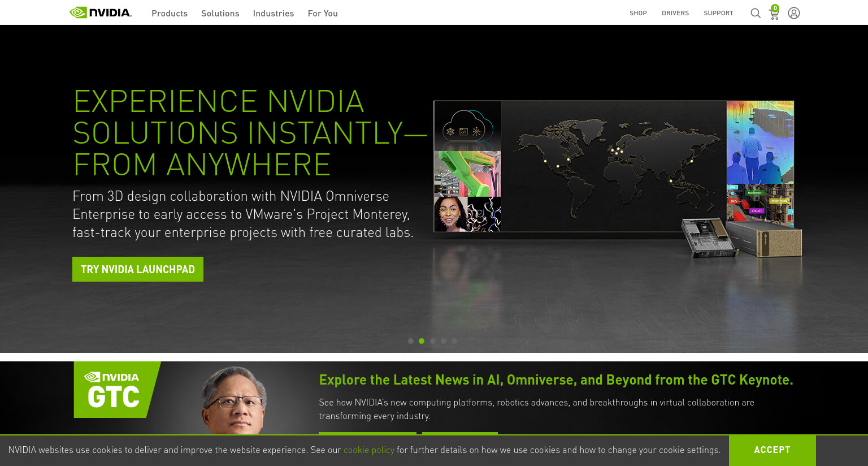Go to the SHOP link
Viewport: 868px width, 466px height.
coord(638,13)
